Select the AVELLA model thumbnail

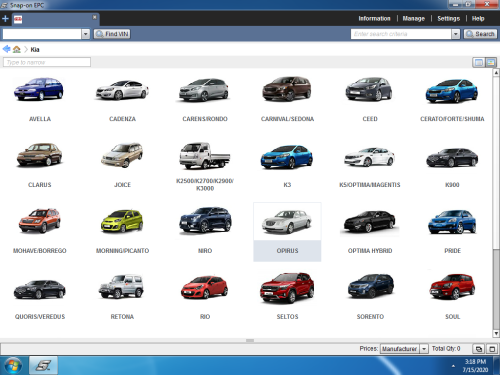click(x=39, y=89)
